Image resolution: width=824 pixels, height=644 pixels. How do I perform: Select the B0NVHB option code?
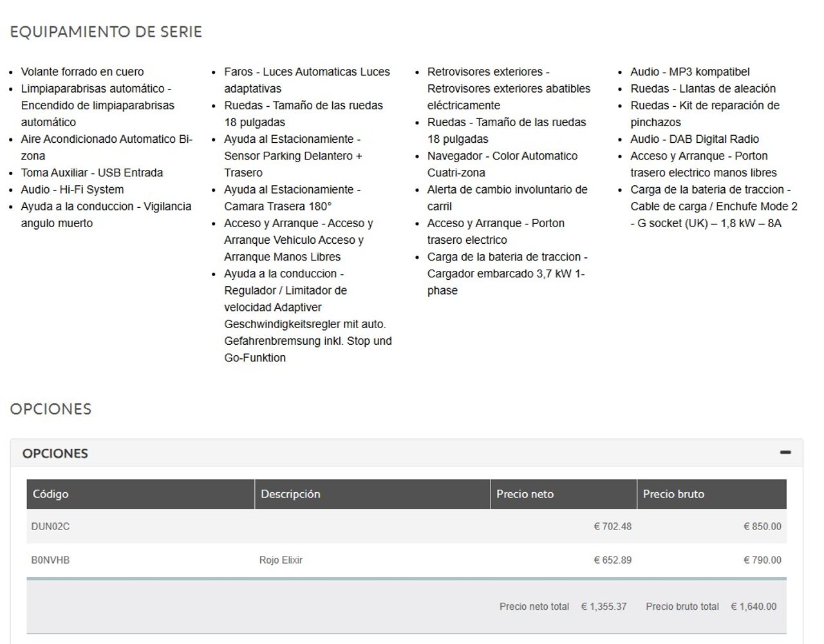click(50, 560)
